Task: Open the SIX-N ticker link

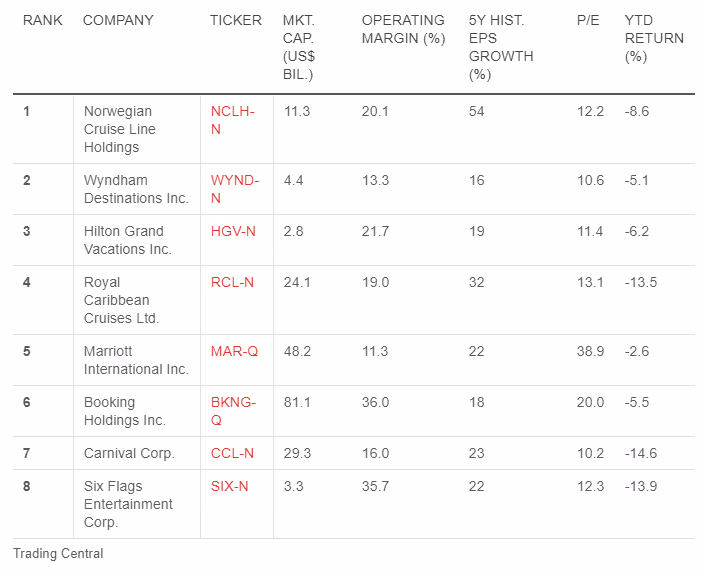Action: coord(229,486)
